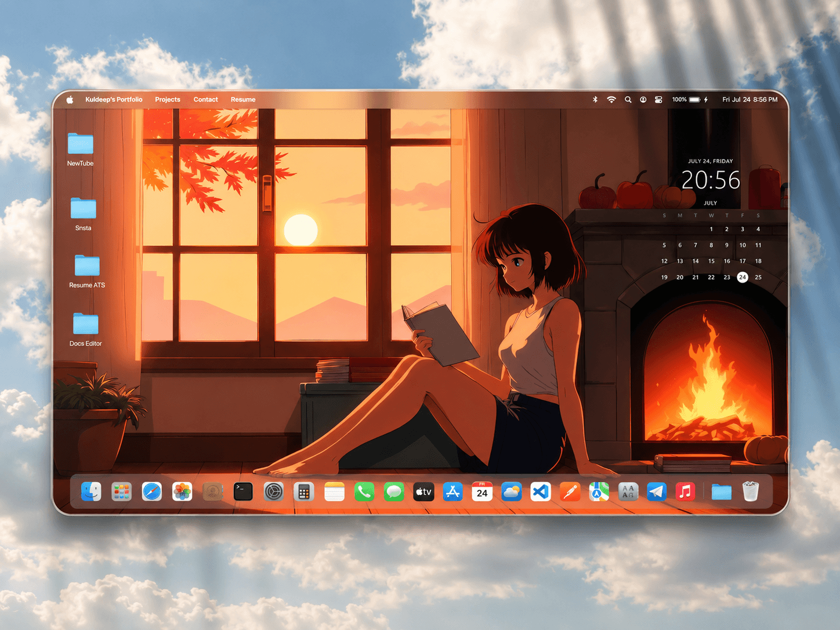840x630 pixels.
Task: Click the Wi-Fi status icon
Action: click(611, 100)
